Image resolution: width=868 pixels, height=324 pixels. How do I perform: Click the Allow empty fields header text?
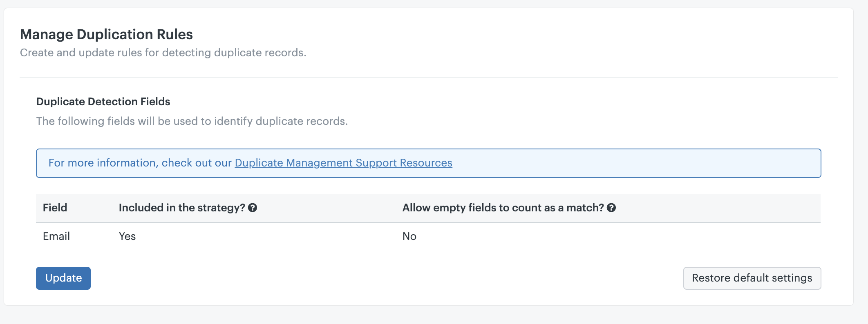coord(503,208)
